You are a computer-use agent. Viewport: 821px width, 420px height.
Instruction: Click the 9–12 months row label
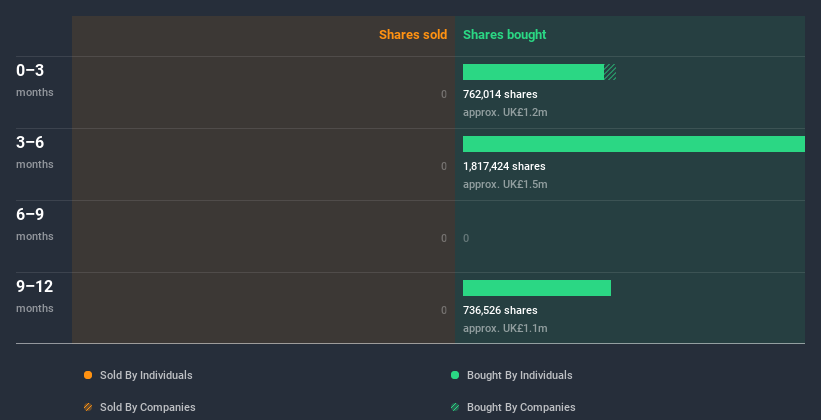[35, 296]
